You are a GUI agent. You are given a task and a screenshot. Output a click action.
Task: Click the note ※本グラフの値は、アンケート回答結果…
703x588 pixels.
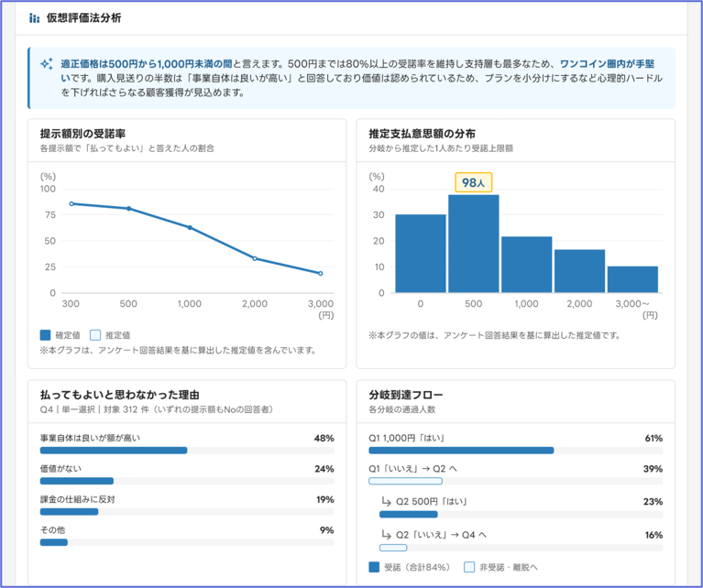494,335
